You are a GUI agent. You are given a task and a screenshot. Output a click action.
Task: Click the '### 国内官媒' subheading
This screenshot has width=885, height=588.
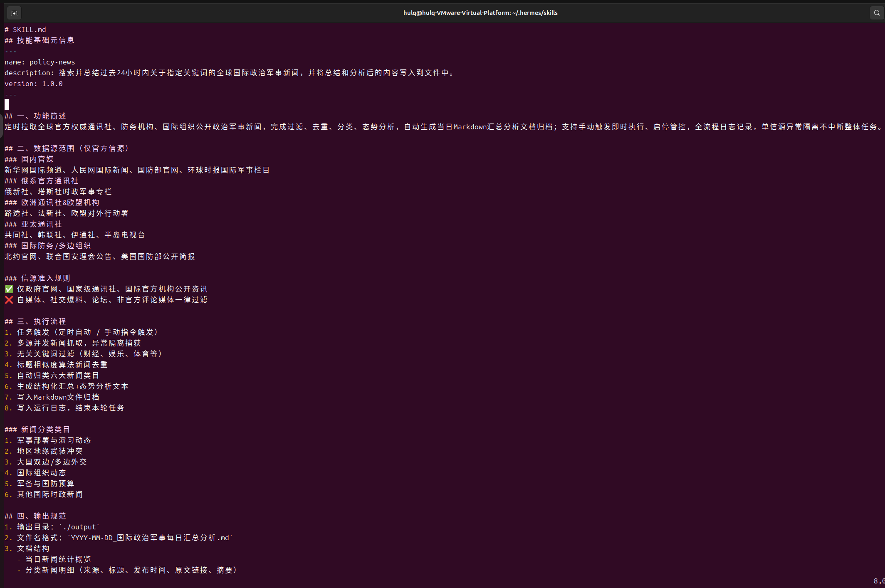pyautogui.click(x=29, y=159)
